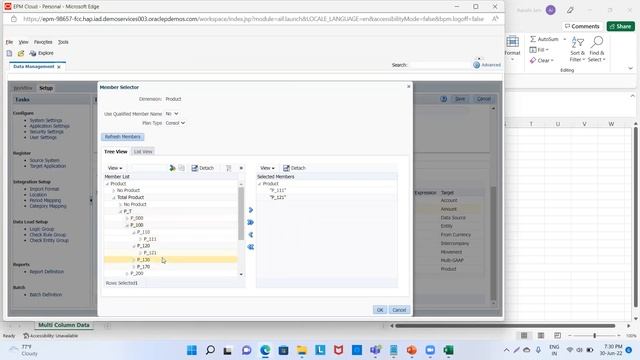Screen dimensions: 640x360
Task: Select "P_121" in Selected Members
Action: pyautogui.click(x=278, y=198)
